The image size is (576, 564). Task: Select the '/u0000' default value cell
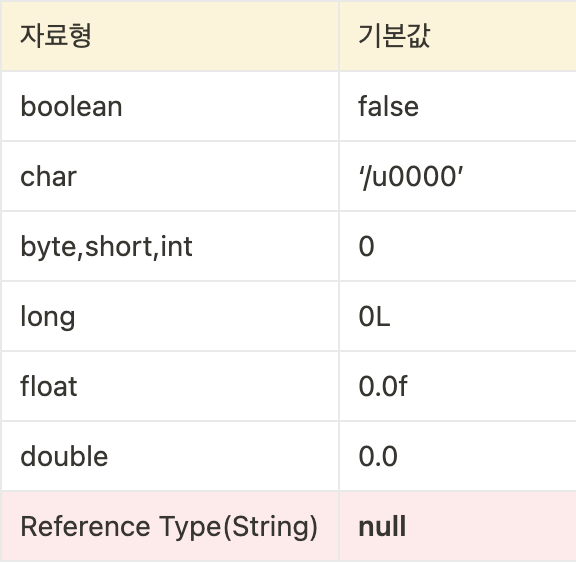coord(458,176)
